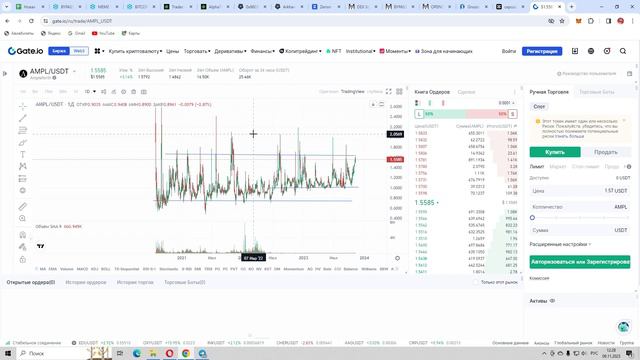Select the Text annotation tool
The image size is (640, 360).
point(23,154)
